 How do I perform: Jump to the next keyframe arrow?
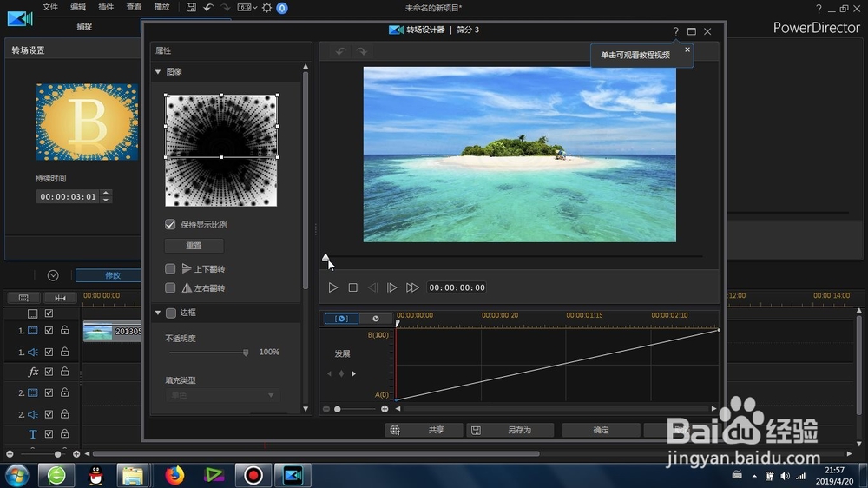pos(354,374)
